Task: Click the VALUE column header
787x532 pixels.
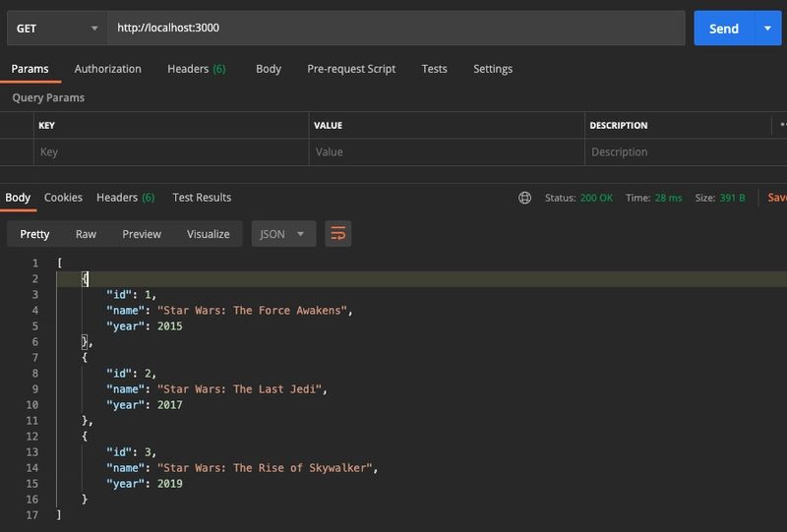Action: click(x=329, y=126)
